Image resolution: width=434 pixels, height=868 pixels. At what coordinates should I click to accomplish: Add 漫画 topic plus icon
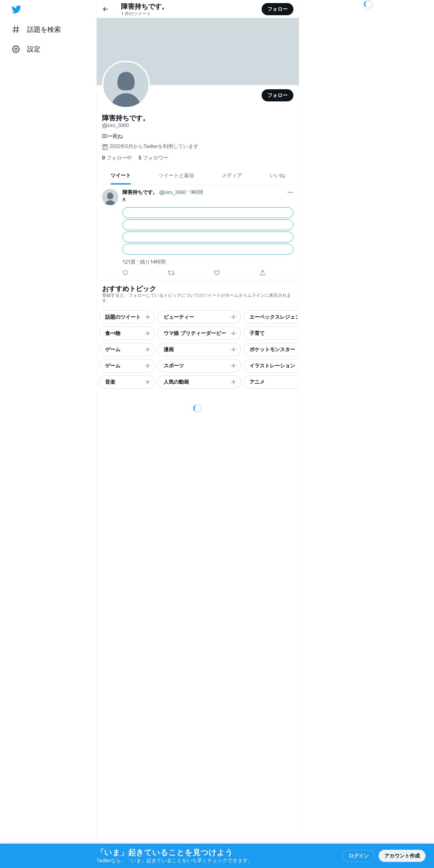click(233, 349)
